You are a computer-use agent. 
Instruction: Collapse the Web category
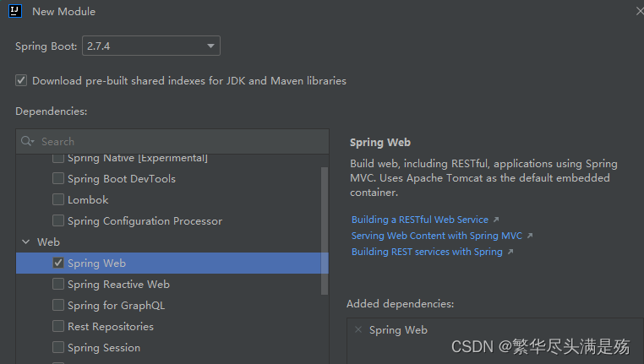pyautogui.click(x=26, y=242)
